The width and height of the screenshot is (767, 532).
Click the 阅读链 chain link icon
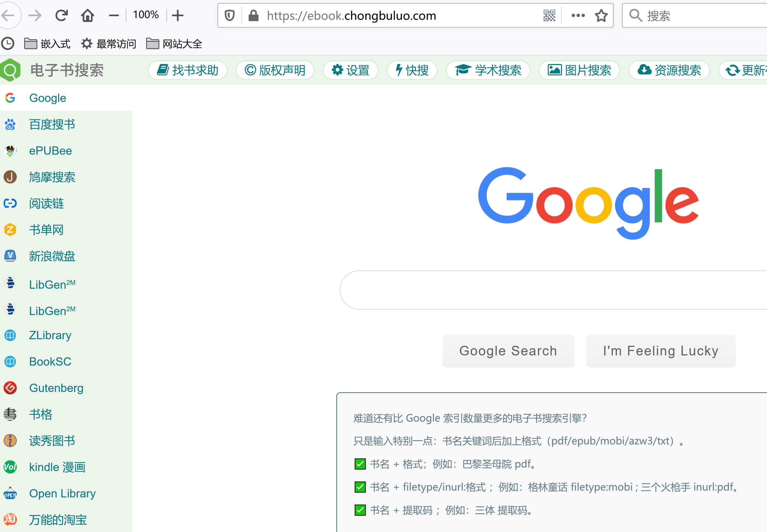click(x=10, y=203)
